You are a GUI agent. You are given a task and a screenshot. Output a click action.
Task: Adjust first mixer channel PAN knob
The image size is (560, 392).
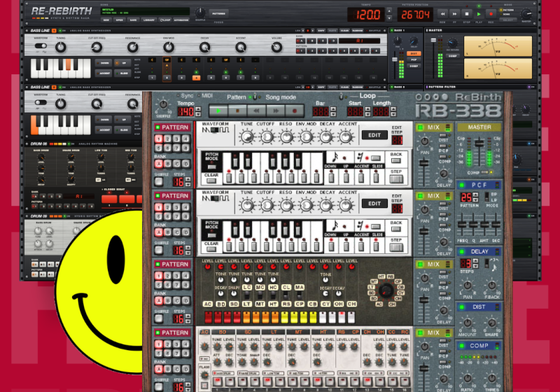tap(424, 141)
